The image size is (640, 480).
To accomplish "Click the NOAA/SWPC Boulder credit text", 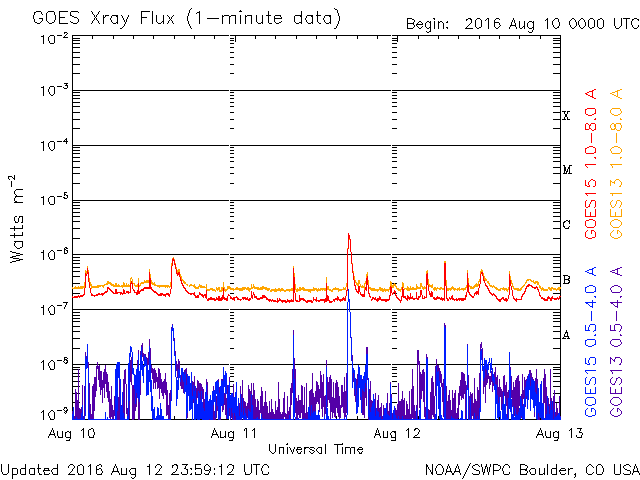I will point(531,468).
